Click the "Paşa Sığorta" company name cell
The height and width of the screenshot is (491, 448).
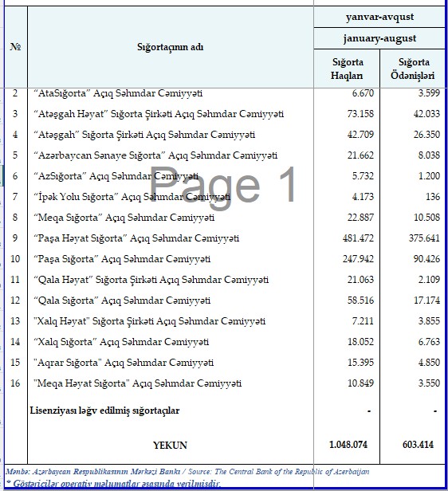click(122, 259)
